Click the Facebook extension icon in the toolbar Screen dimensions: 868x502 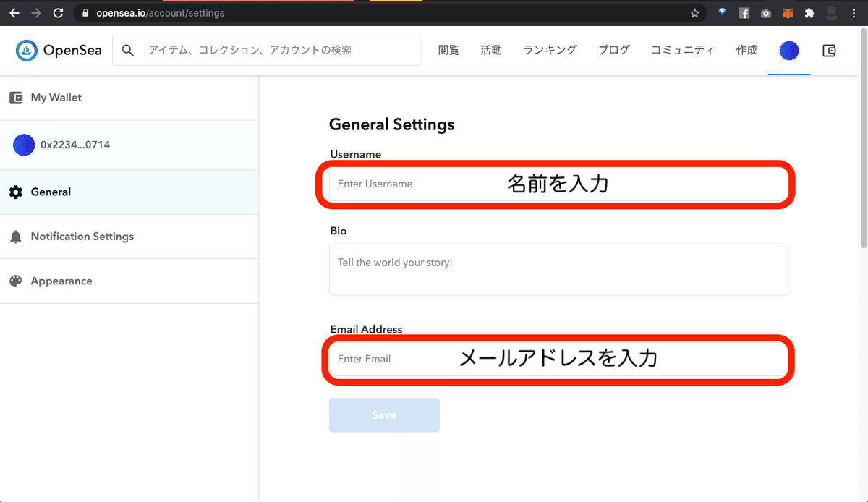point(744,12)
